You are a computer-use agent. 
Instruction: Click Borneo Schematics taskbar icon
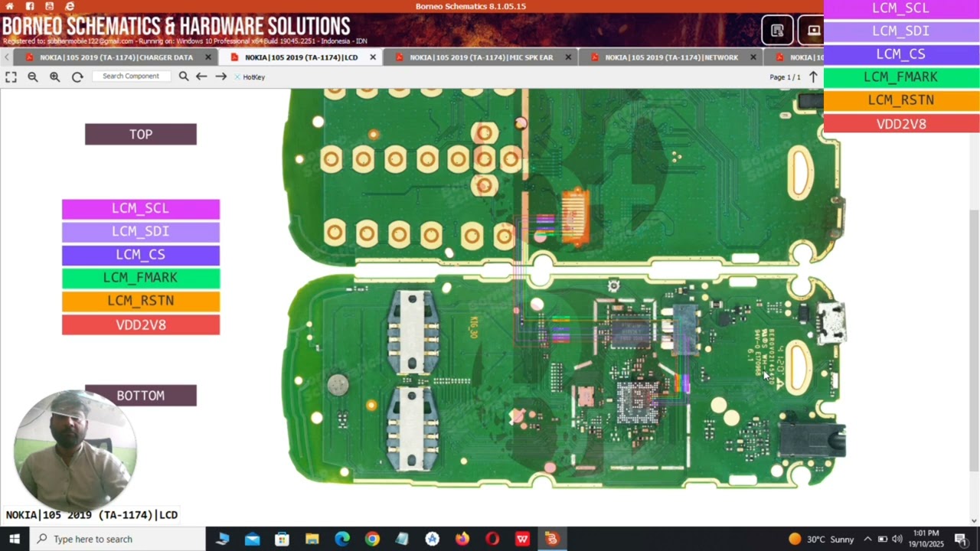[x=552, y=539]
